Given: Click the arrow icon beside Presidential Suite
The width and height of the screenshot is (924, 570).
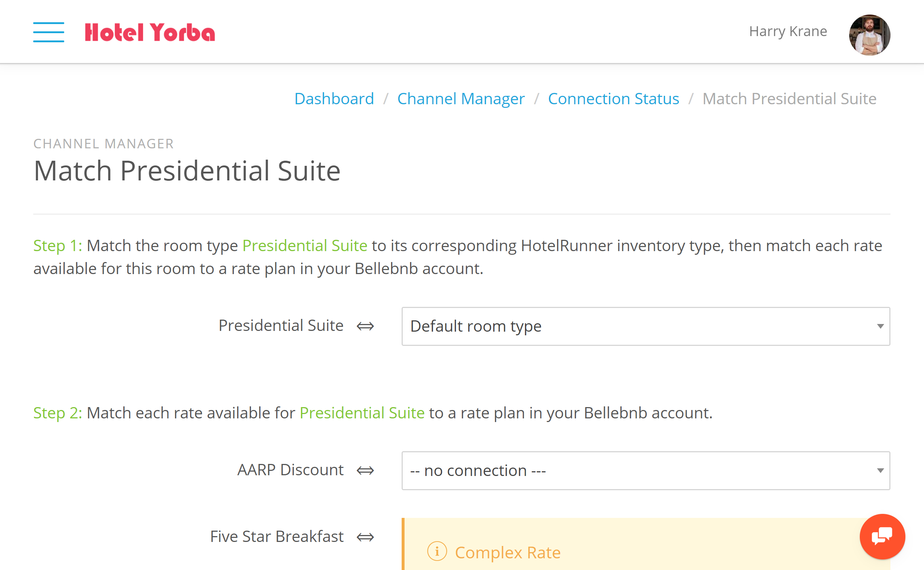Looking at the screenshot, I should (365, 326).
